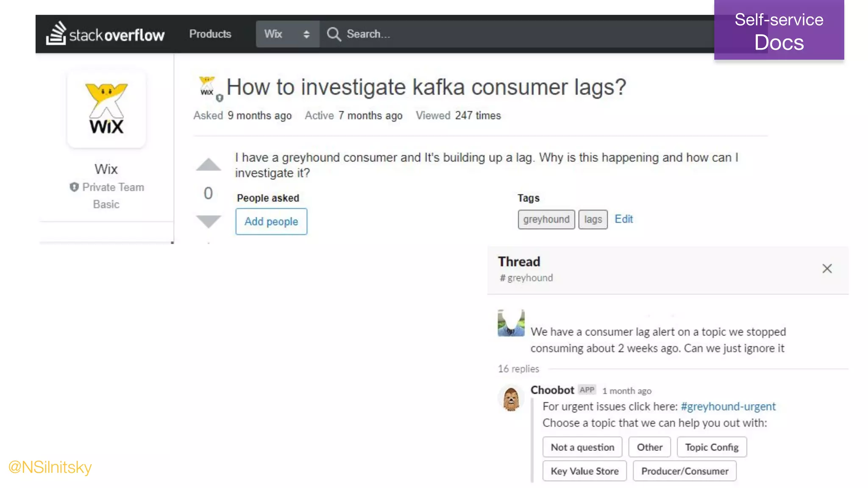Choose the Producer/Consumer option
Image resolution: width=868 pixels, height=488 pixels.
coord(684,471)
